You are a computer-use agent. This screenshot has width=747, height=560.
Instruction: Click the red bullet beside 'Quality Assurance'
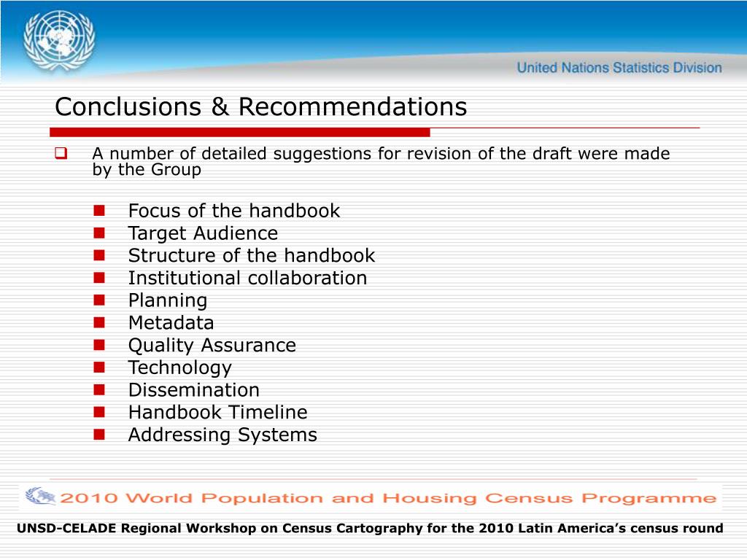click(x=99, y=345)
